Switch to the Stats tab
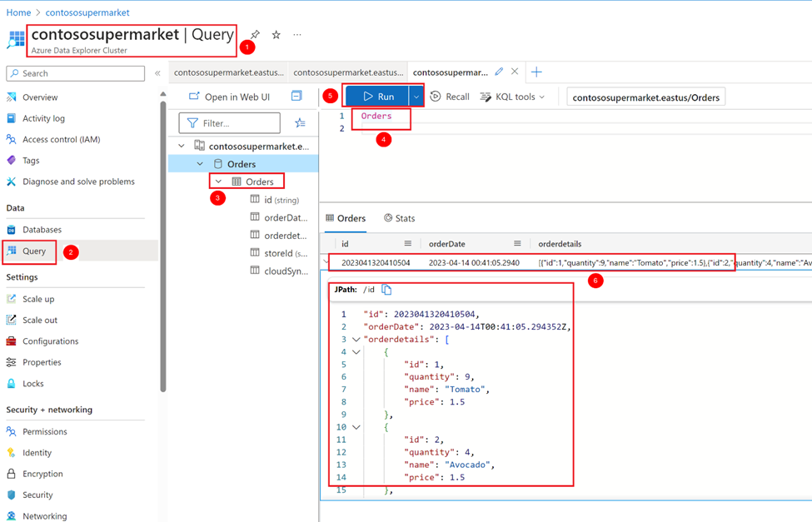The image size is (812, 522). (x=399, y=218)
